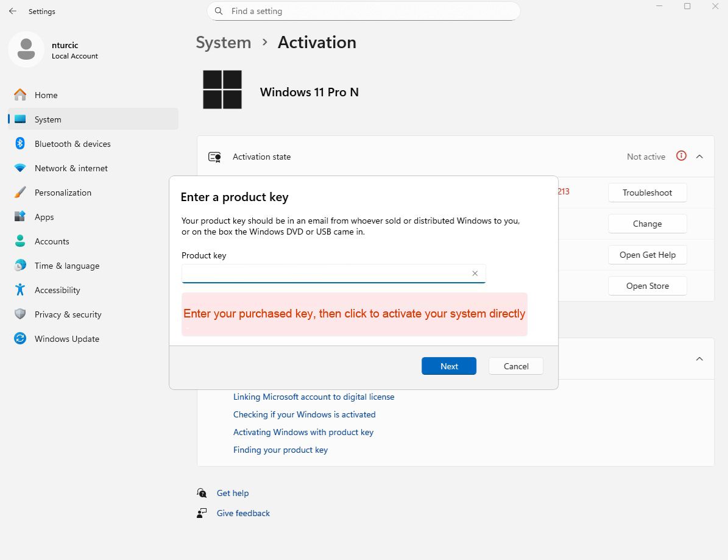Cancel the product key dialog
The height and width of the screenshot is (560, 728).
515,366
